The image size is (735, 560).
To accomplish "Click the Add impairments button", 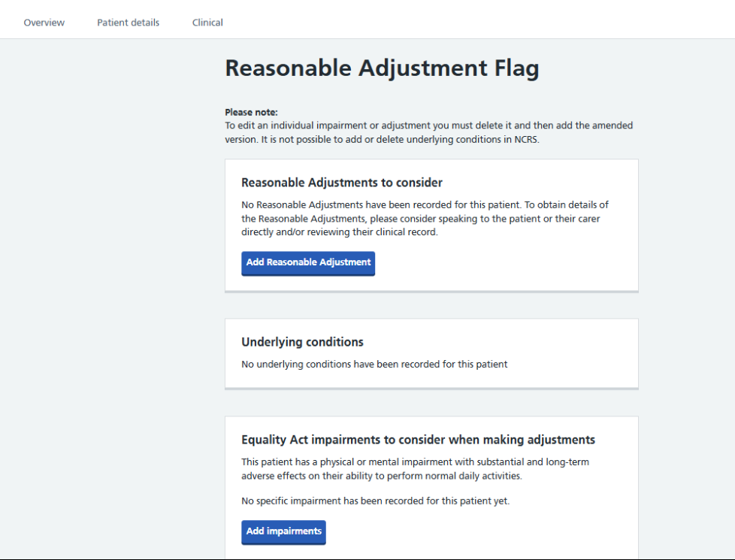I will tap(283, 532).
